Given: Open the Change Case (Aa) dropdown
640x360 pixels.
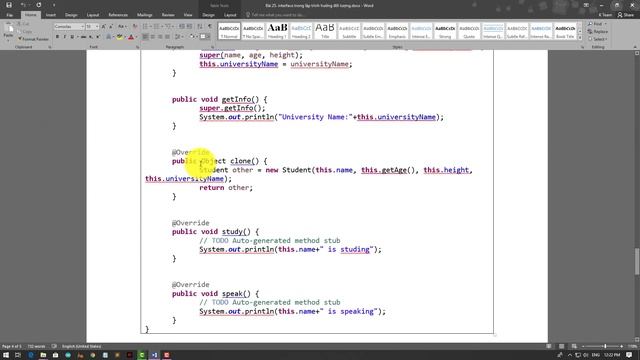Looking at the screenshot, I should (x=122, y=27).
